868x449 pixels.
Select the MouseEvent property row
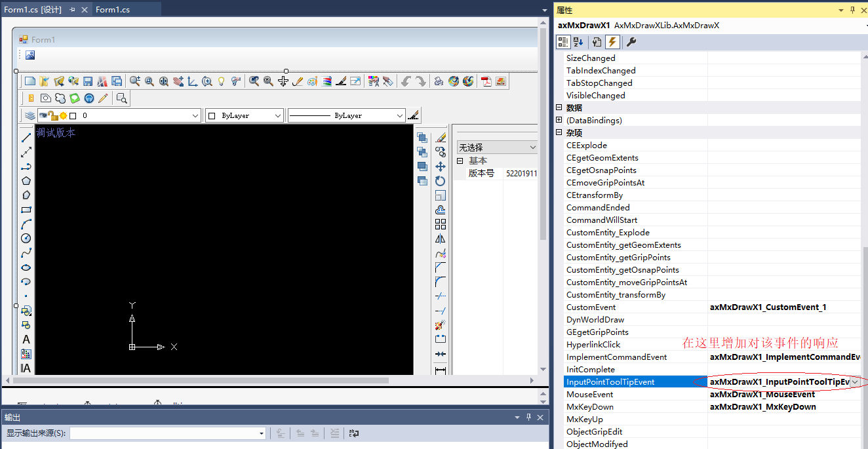590,395
